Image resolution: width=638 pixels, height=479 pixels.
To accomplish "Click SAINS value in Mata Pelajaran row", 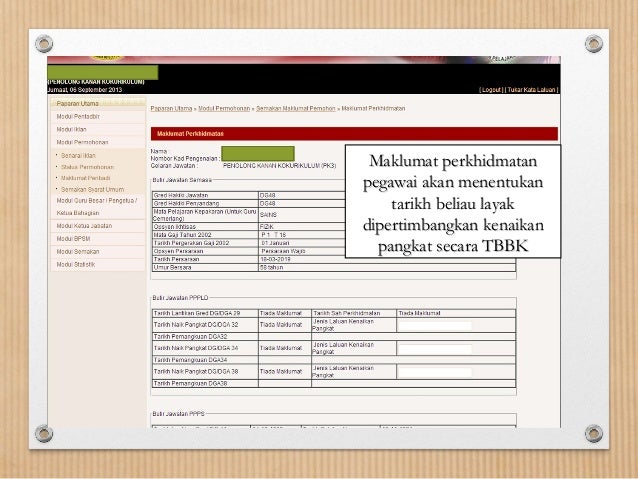I will point(268,215).
